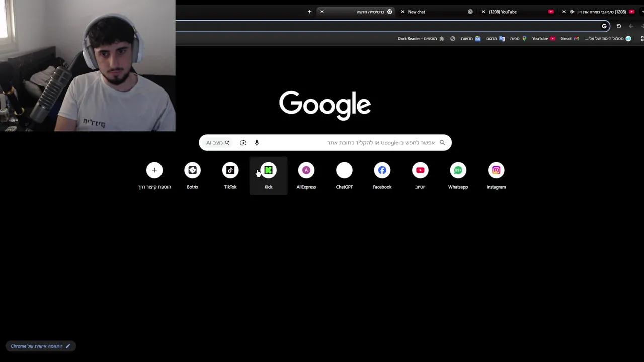This screenshot has height=362, width=644.
Task: Reload the page with the refresh icon
Action: (619, 26)
